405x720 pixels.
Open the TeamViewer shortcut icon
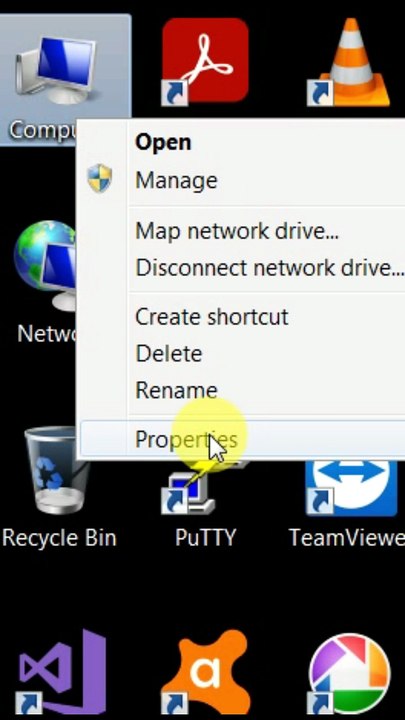click(351, 488)
